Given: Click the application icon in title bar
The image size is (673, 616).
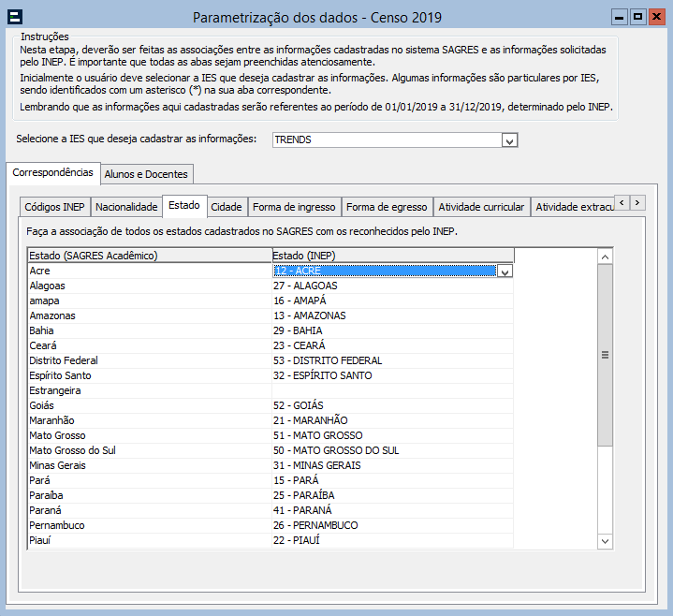Looking at the screenshot, I should 15,17.
